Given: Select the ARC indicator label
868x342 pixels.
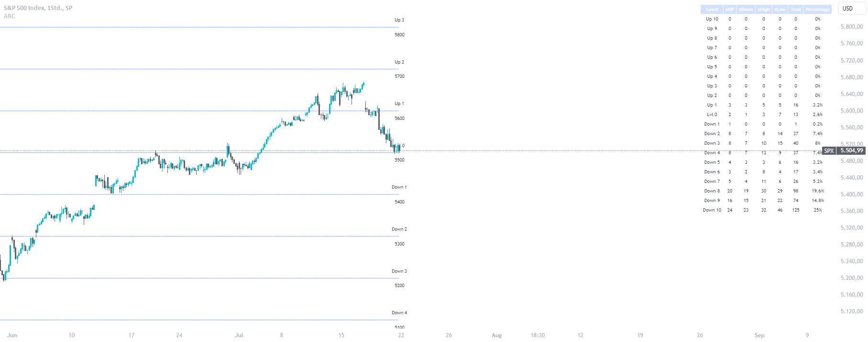Looking at the screenshot, I should click(8, 16).
